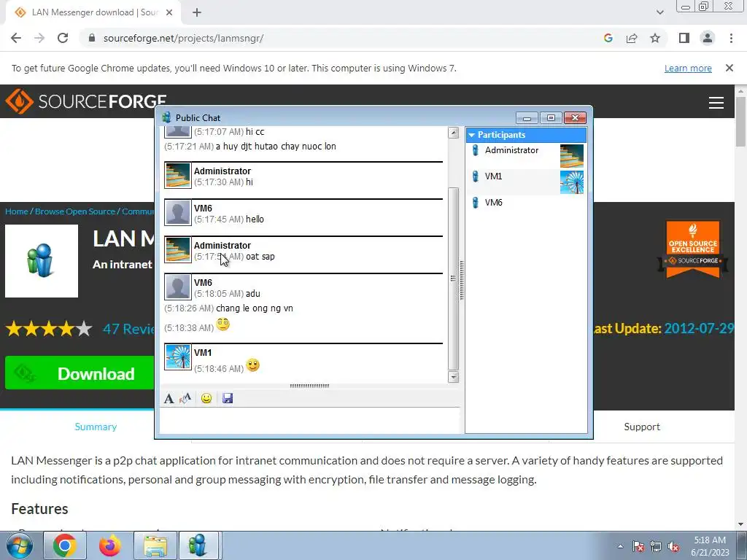This screenshot has height=560, width=747.
Task: Open the smiley emoticon picker
Action: coord(206,399)
